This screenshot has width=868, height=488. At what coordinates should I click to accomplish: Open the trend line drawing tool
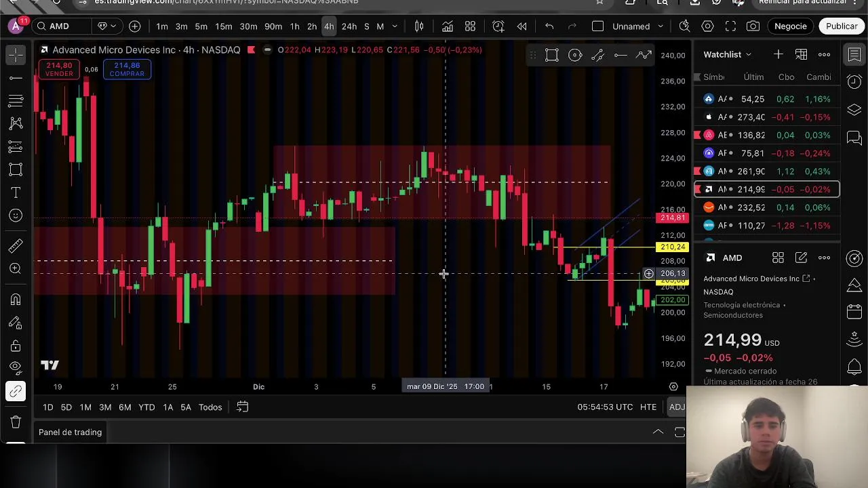(16, 78)
